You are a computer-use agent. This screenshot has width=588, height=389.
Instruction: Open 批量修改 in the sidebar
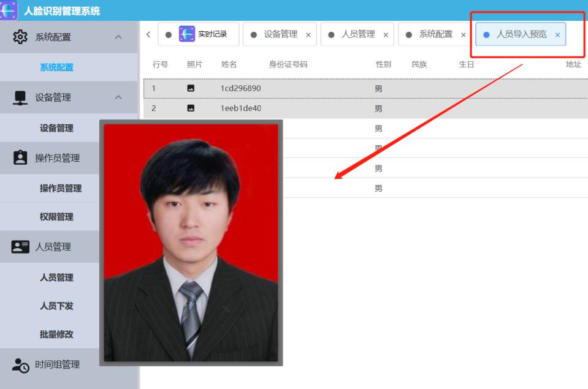click(56, 334)
